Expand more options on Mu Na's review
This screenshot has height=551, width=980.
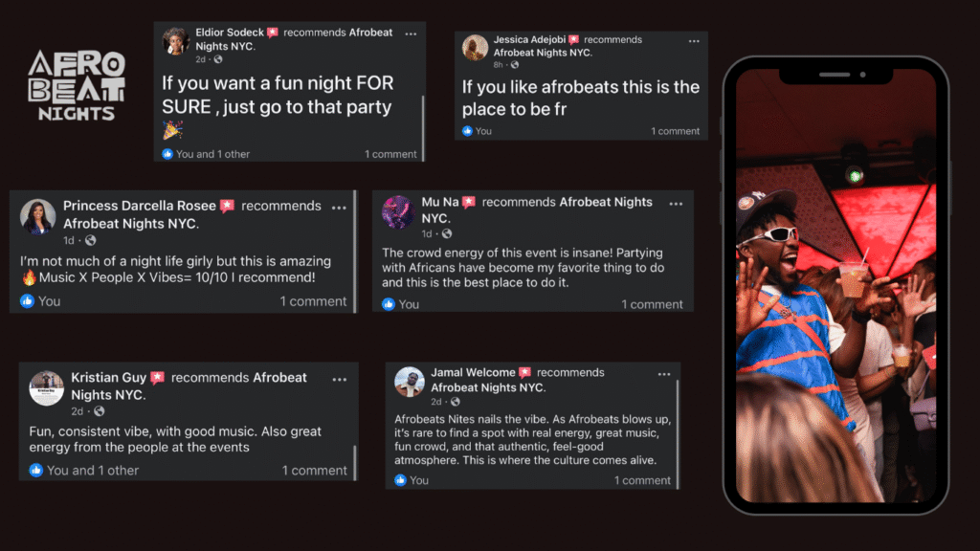pyautogui.click(x=677, y=203)
